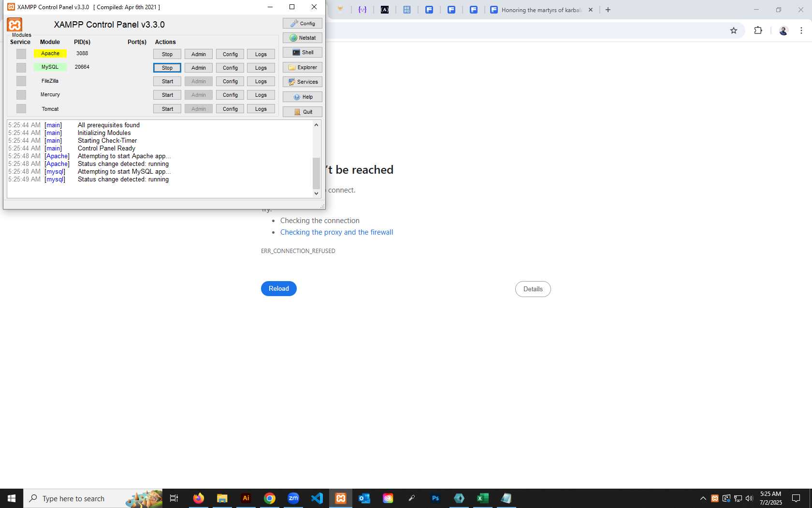Launch Firefox from taskbar
The image size is (812, 508).
tap(198, 498)
